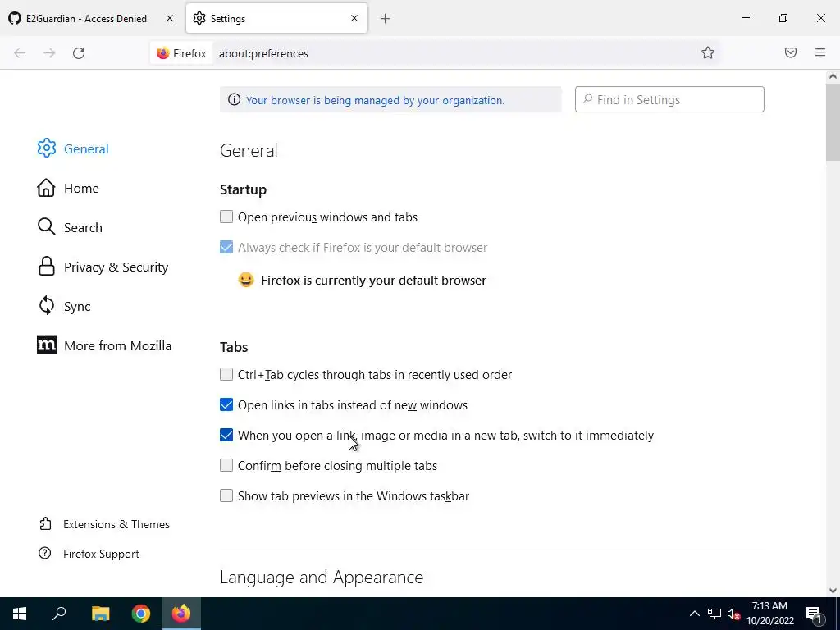
Task: Launch Google Chrome from the taskbar
Action: tap(141, 614)
